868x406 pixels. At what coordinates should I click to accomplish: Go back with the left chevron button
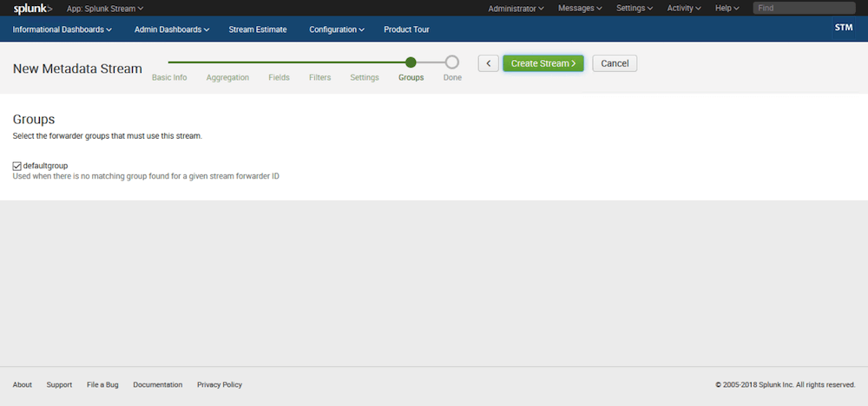[488, 63]
